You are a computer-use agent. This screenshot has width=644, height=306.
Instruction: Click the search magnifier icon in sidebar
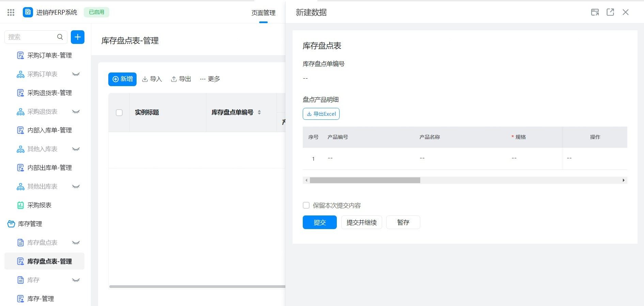(60, 37)
